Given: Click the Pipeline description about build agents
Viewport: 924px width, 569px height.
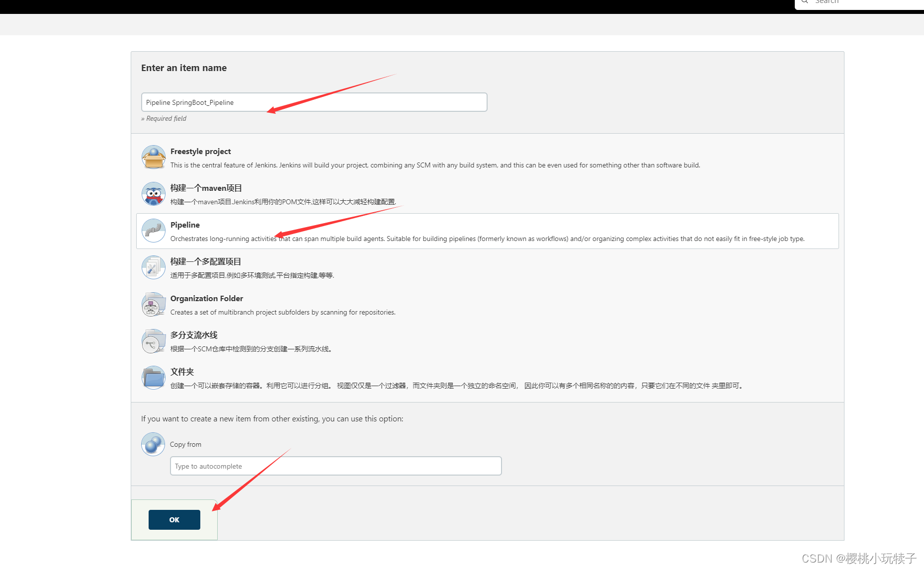Looking at the screenshot, I should 488,239.
